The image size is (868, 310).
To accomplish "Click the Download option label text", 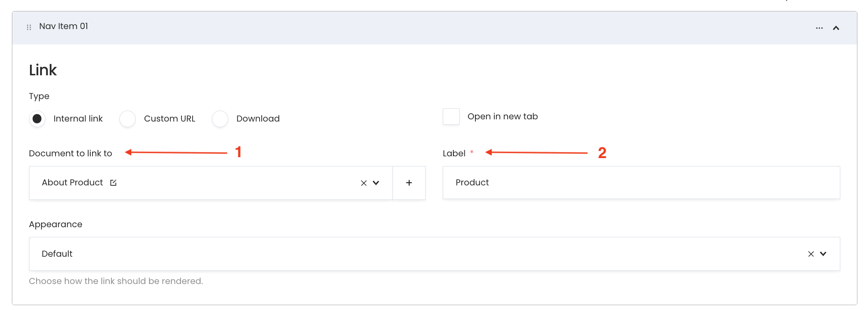I will click(258, 119).
